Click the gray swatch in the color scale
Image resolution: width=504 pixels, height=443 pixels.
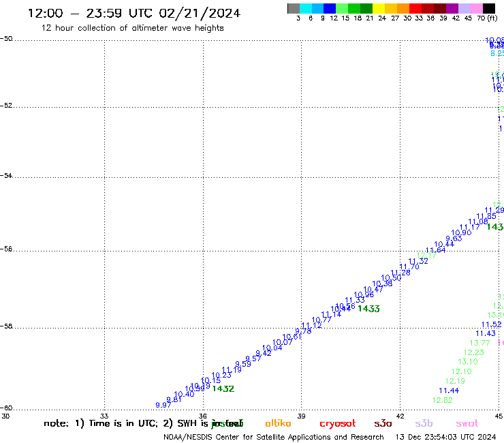tap(294, 8)
